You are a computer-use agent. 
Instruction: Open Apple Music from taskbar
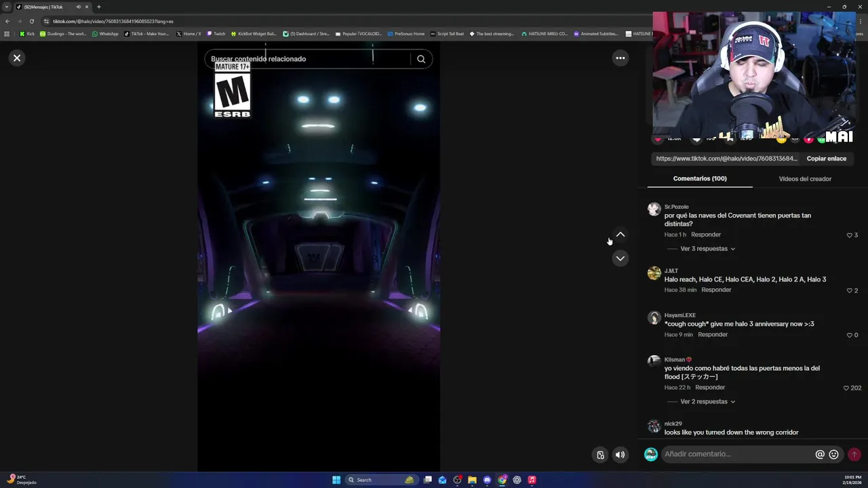click(x=532, y=480)
